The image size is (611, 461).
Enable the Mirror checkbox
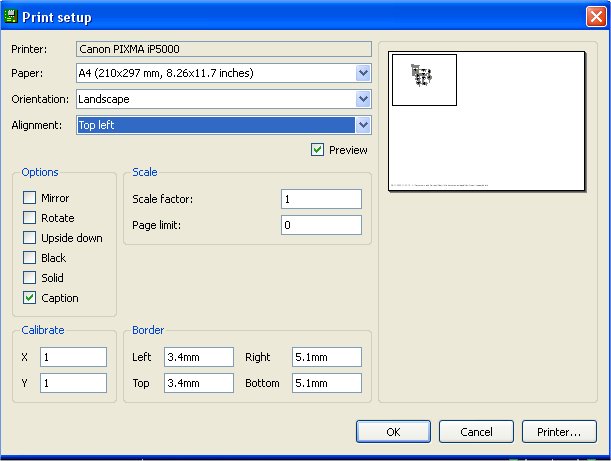coord(30,198)
